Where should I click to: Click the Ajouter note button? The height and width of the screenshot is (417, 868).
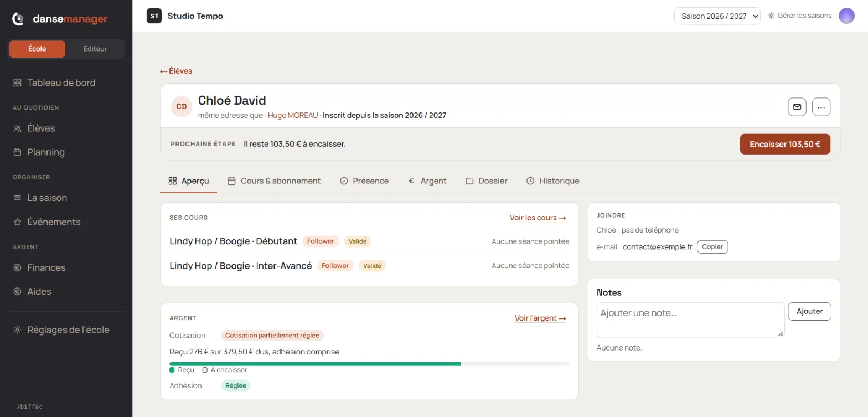point(809,311)
